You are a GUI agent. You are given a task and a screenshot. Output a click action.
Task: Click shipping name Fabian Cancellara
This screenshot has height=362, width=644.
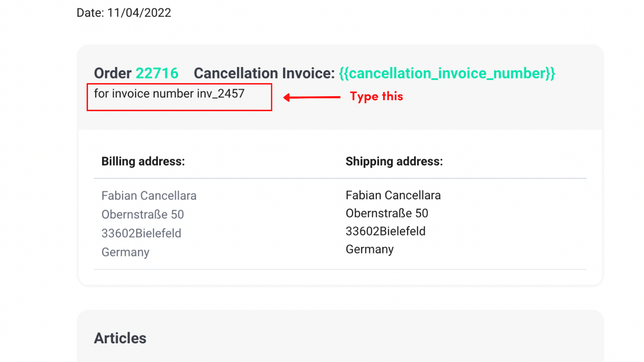pyautogui.click(x=393, y=195)
